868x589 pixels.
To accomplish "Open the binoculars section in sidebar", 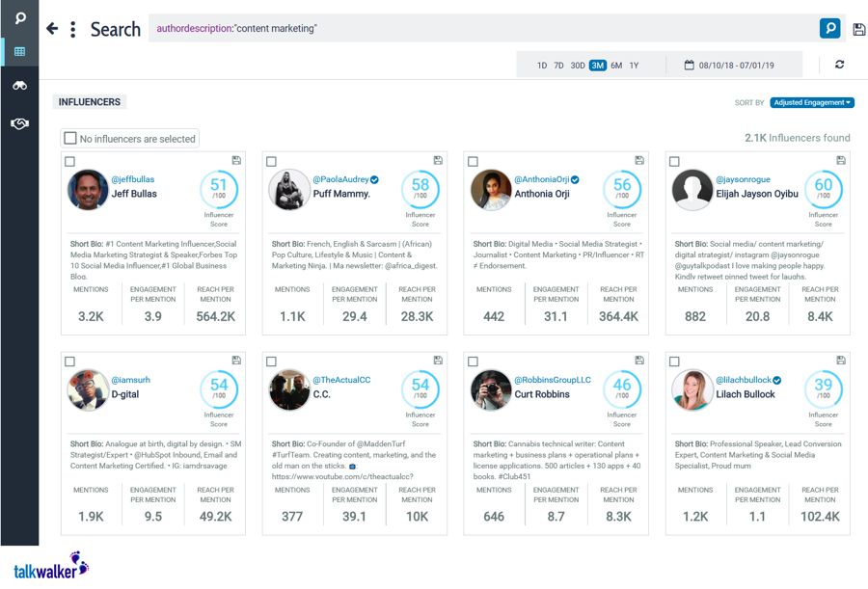I will tap(19, 86).
